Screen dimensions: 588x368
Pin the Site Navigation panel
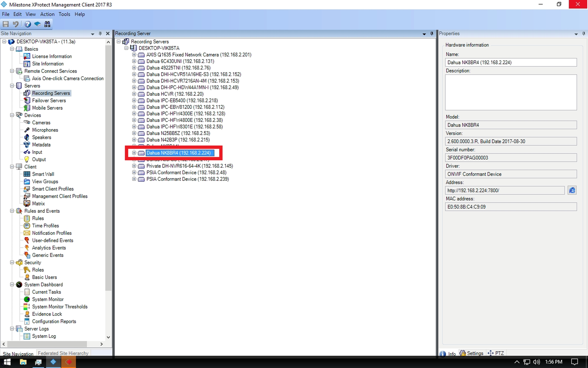(100, 34)
